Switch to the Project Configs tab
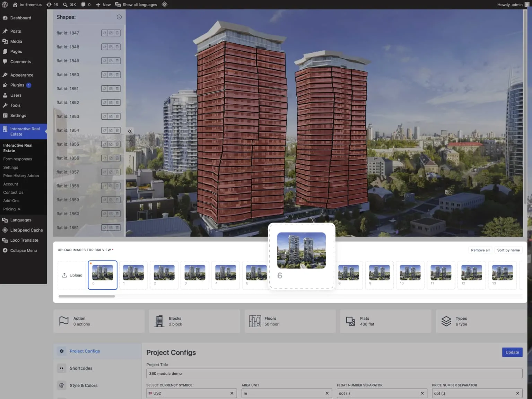Viewport: 532px width, 399px height. (x=97, y=351)
